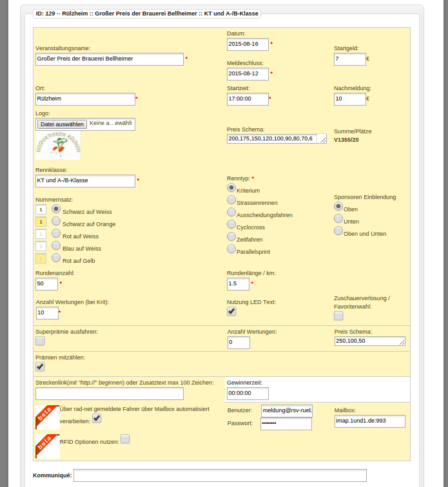Toggle Prämien mitzählen checkbox

pyautogui.click(x=40, y=367)
